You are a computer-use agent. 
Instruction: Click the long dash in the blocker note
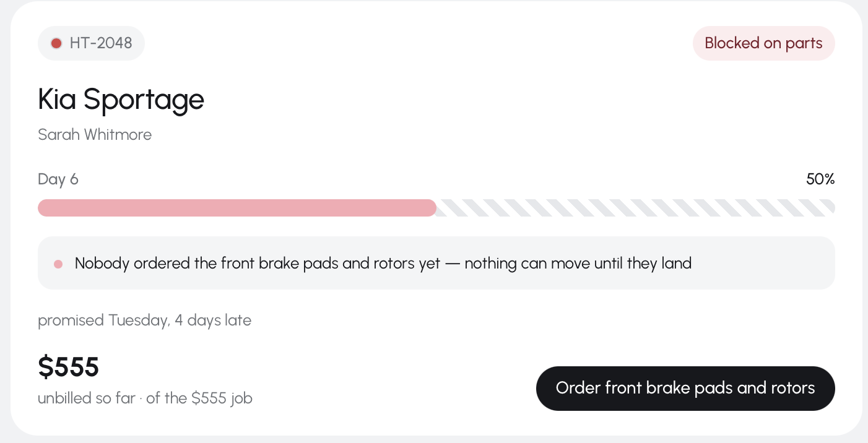tap(453, 264)
